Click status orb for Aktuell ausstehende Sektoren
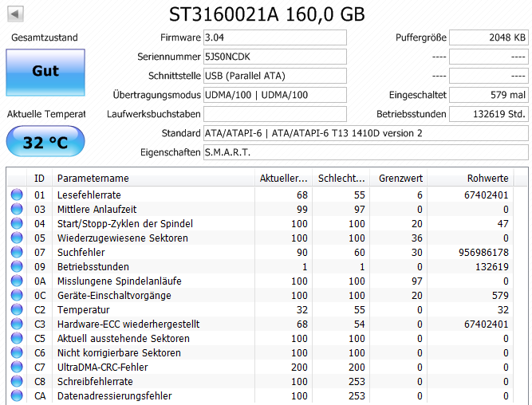Image resolution: width=532 pixels, height=405 pixels. coord(17,338)
